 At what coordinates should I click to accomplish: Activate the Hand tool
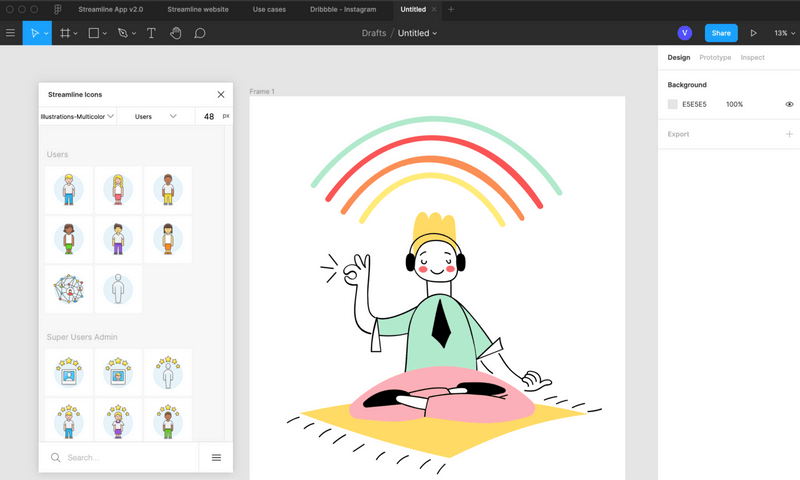(175, 33)
